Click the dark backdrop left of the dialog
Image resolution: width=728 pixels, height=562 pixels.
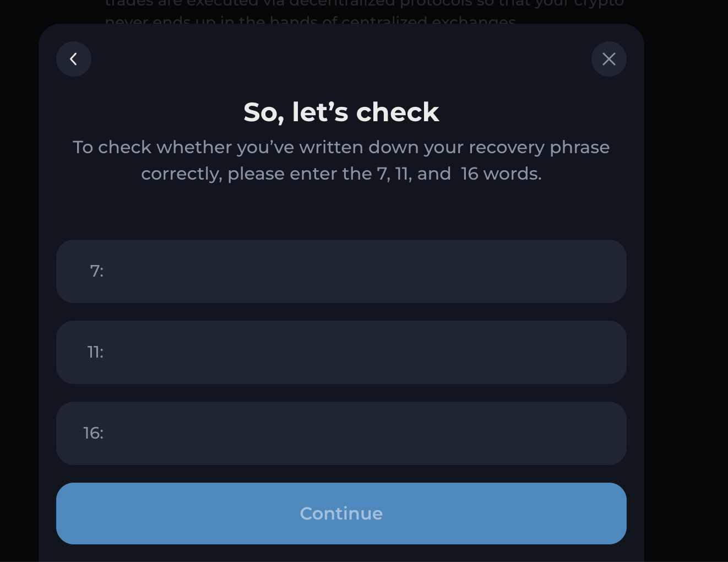pos(19,275)
